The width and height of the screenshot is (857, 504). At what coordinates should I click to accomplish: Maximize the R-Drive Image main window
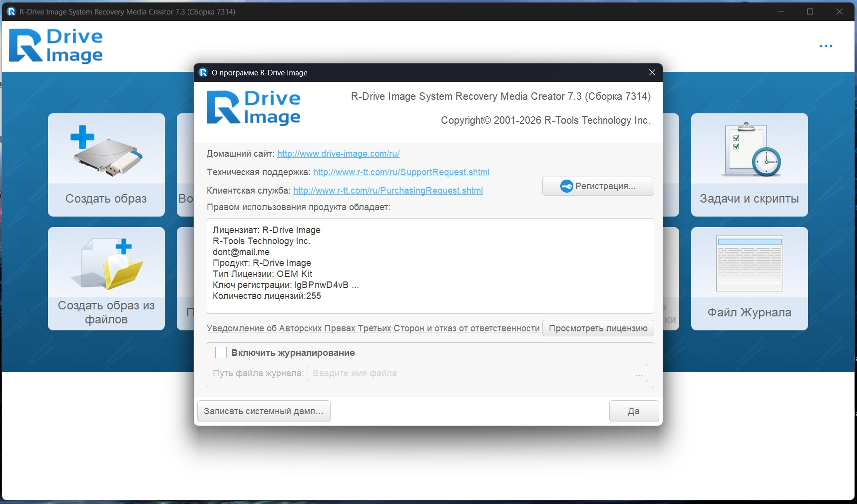(810, 11)
